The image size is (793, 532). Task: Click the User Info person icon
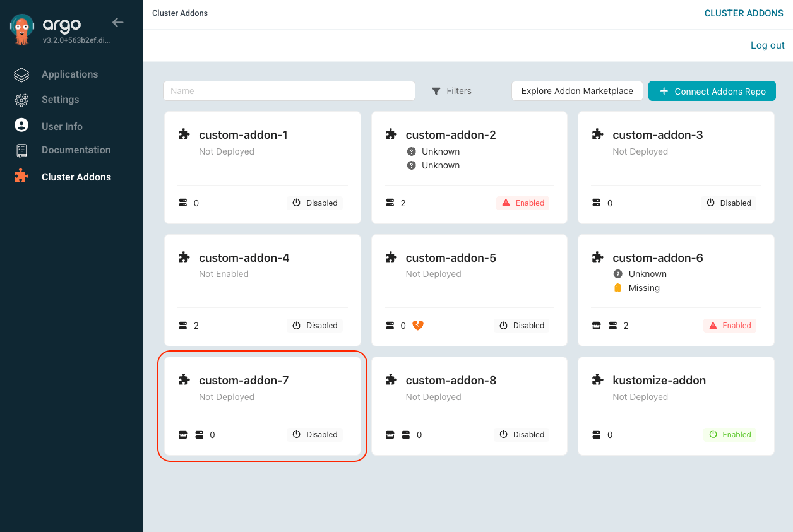coord(21,126)
